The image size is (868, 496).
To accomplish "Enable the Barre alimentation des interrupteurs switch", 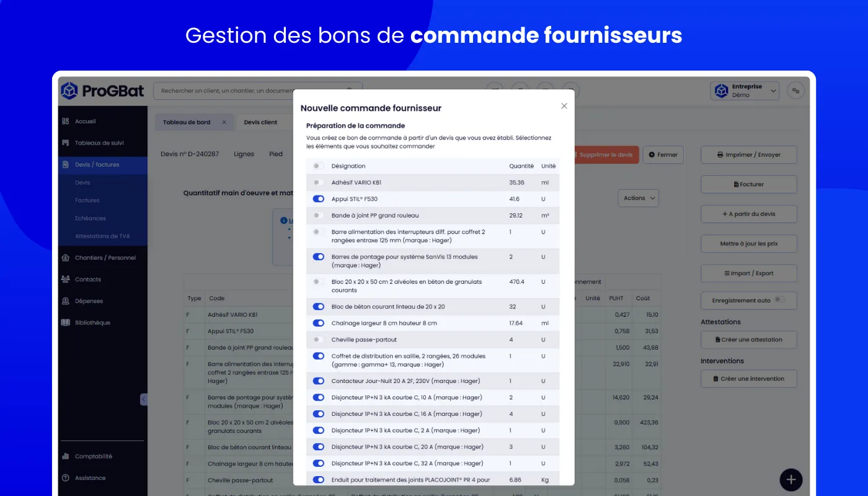I will pyautogui.click(x=319, y=232).
